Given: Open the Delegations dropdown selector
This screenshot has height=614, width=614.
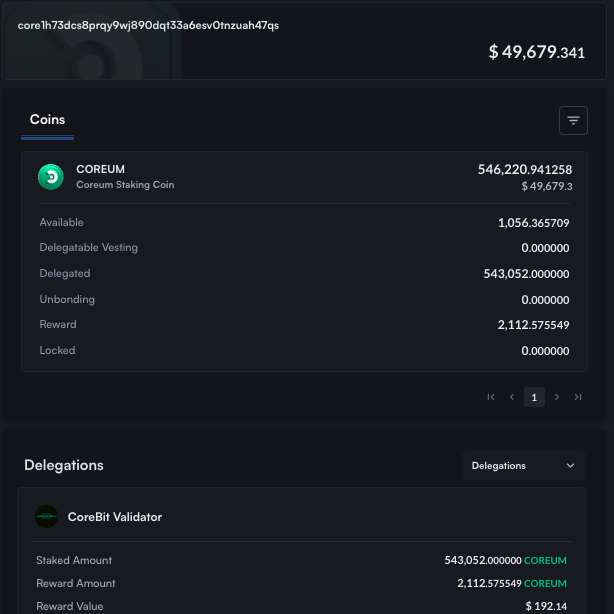Looking at the screenshot, I should [523, 466].
